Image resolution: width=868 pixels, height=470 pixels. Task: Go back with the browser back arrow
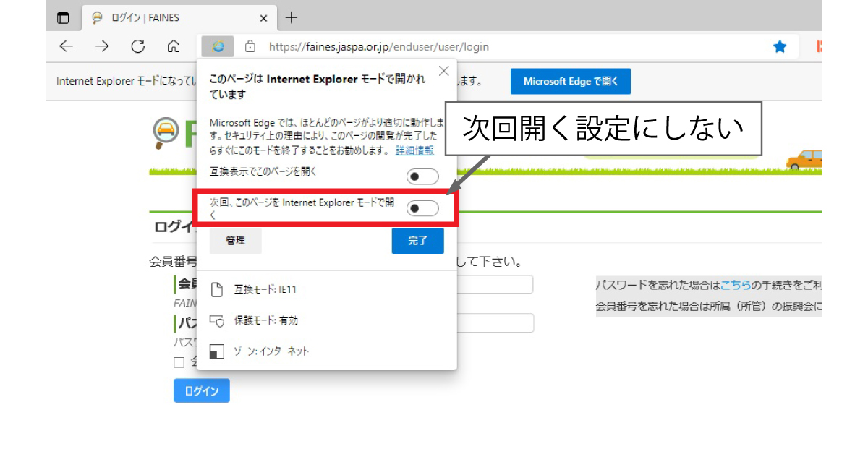(x=67, y=47)
